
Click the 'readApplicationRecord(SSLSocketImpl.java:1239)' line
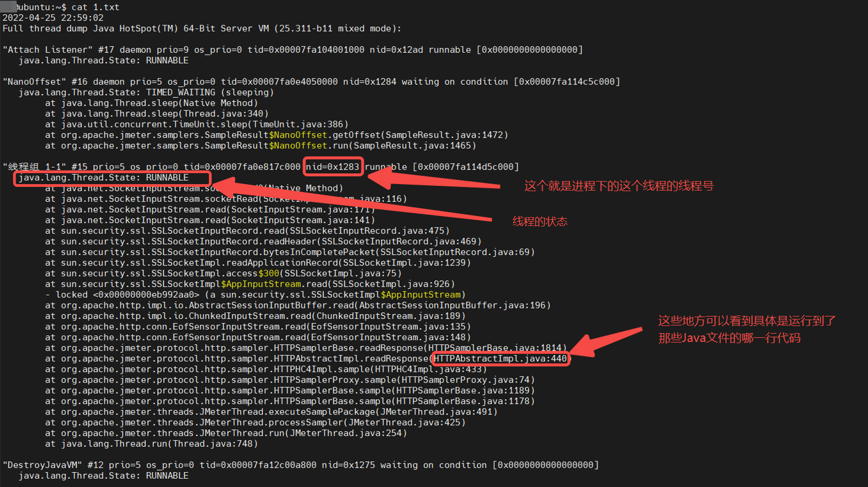258,263
